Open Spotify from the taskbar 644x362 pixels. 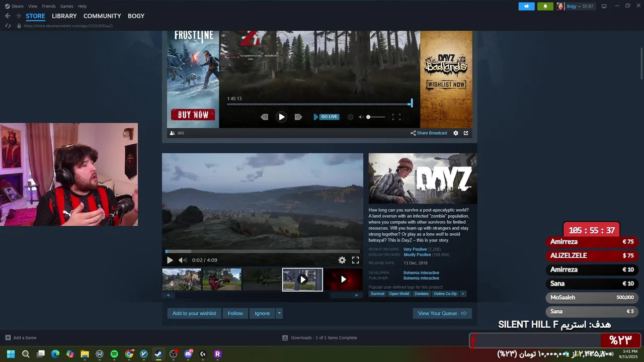[114, 354]
